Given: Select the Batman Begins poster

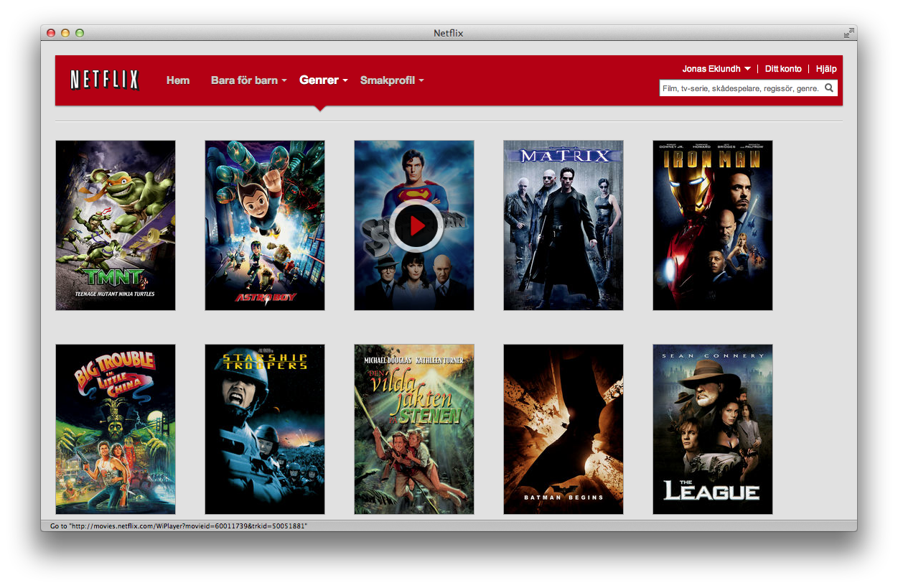Looking at the screenshot, I should pyautogui.click(x=563, y=429).
